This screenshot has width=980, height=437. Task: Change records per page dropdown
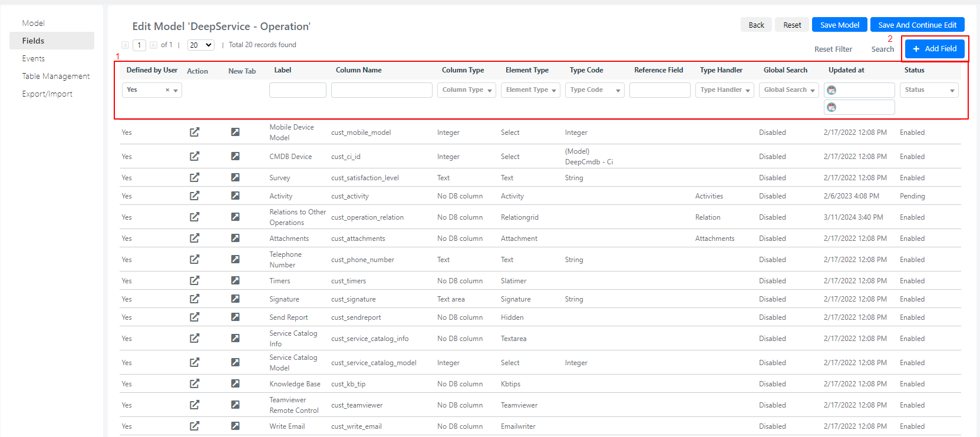[x=201, y=45]
